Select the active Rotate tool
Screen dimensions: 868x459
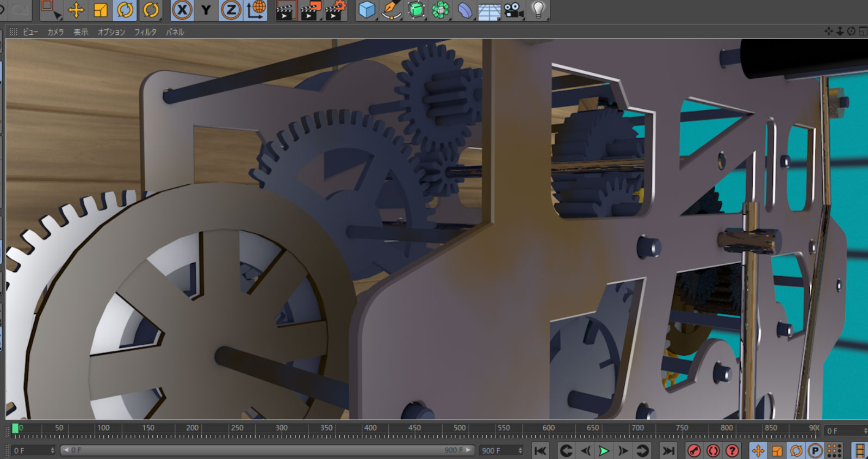click(x=125, y=10)
